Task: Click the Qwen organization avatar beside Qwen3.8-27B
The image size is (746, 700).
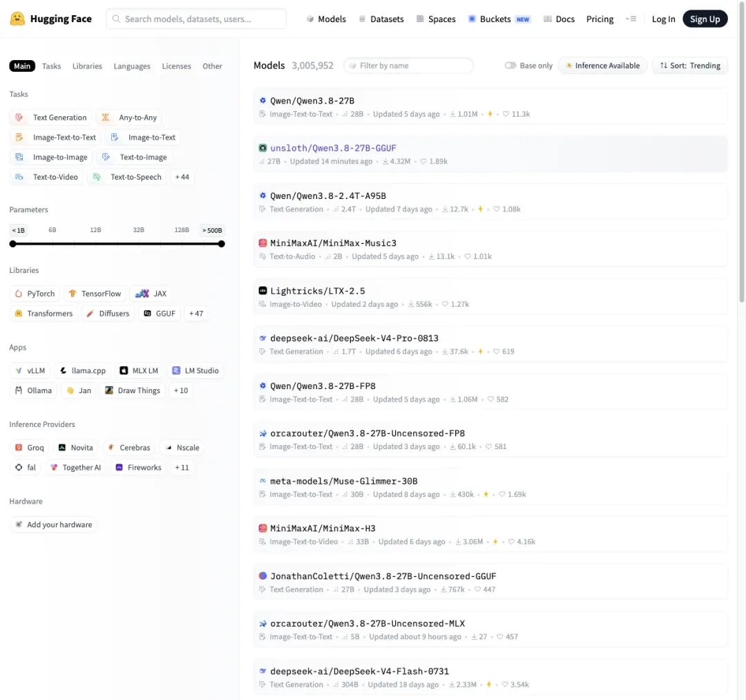Action: (x=262, y=100)
